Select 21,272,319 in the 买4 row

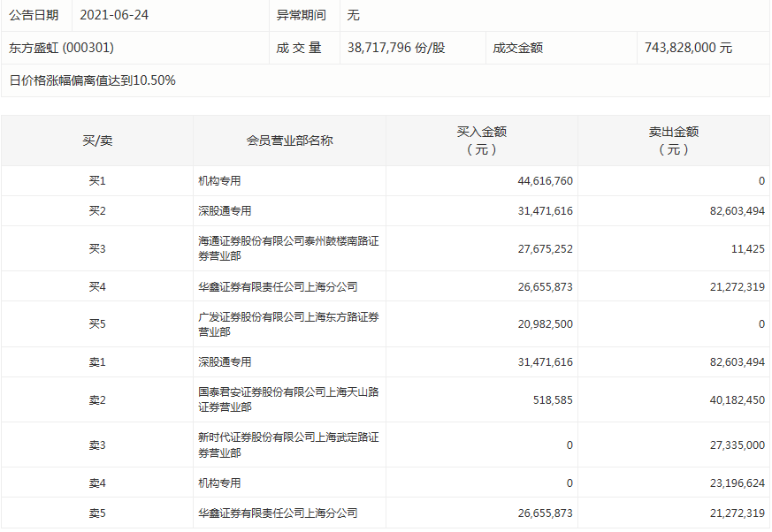(x=737, y=287)
